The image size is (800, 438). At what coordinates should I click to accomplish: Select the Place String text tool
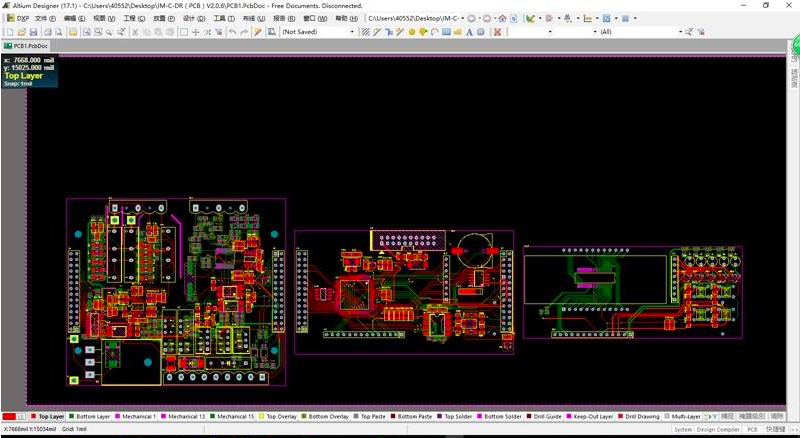tap(469, 32)
